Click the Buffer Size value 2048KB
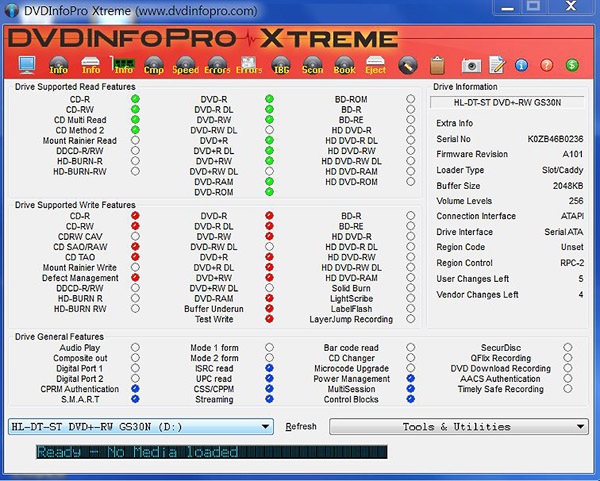Viewport: 600px width, 481px height. tap(568, 186)
